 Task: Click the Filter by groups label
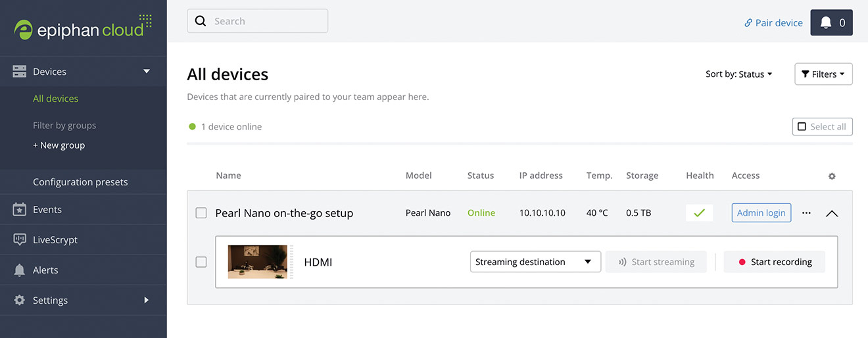coord(64,126)
